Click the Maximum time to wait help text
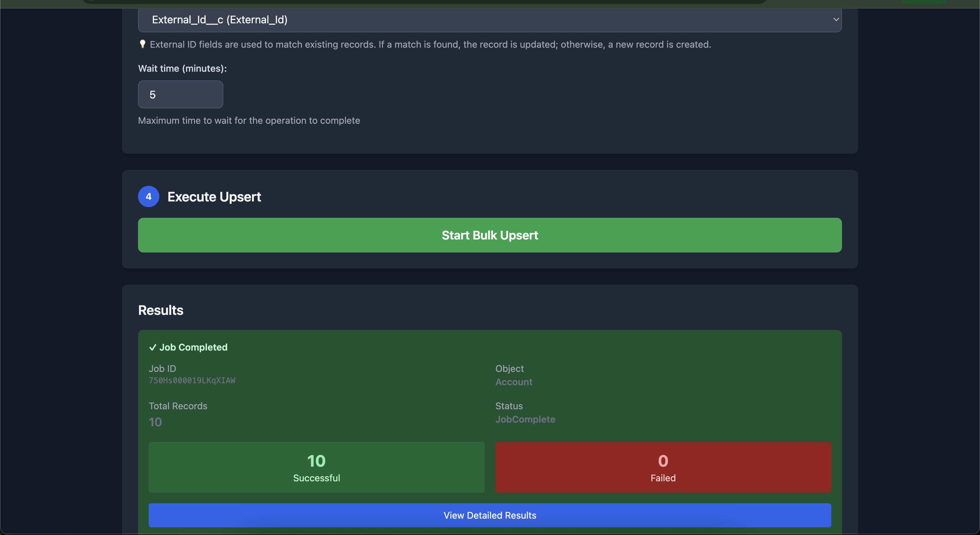This screenshot has width=980, height=535. (x=249, y=121)
